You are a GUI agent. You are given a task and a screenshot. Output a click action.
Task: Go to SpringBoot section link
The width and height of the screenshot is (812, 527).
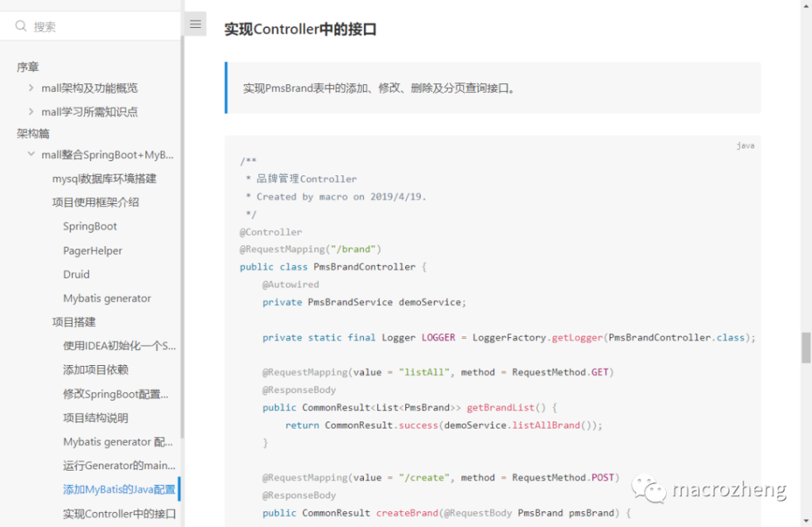coord(90,226)
